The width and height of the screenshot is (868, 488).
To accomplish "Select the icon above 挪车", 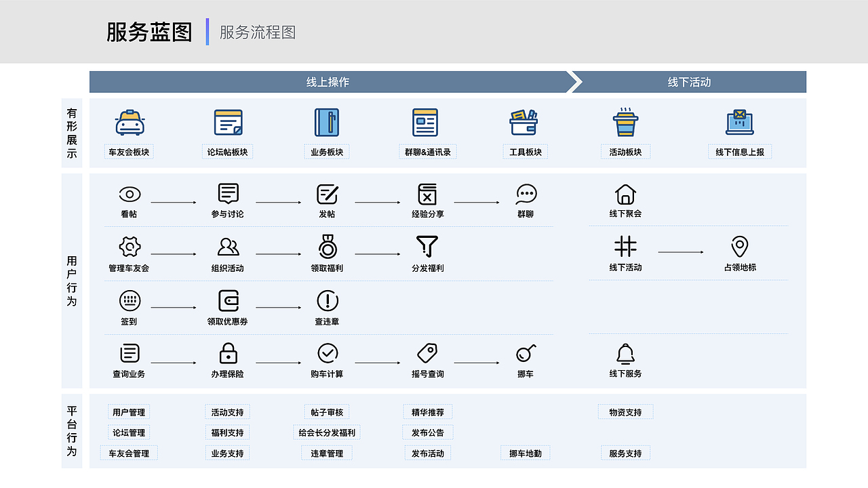I will point(526,353).
